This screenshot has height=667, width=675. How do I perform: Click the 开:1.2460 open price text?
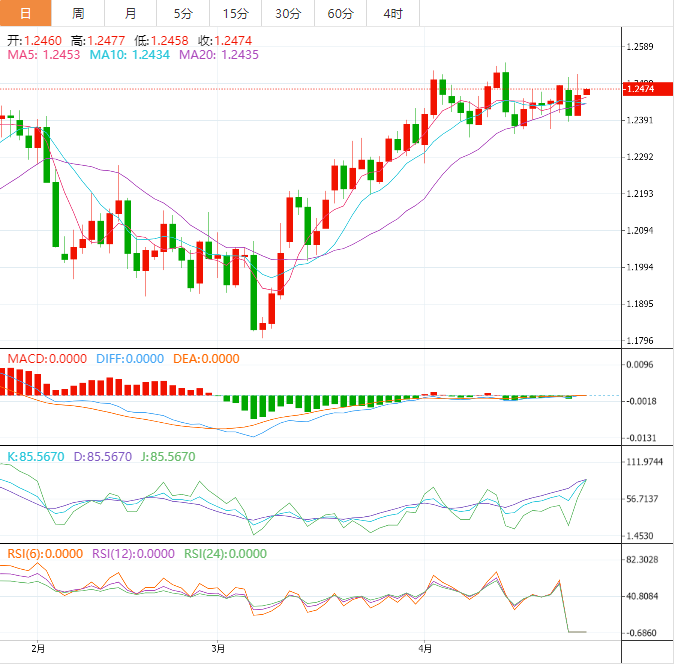[34, 41]
